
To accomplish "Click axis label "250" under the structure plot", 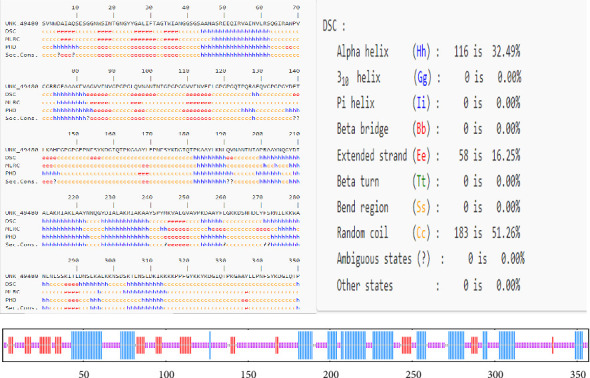I will coord(413,373).
